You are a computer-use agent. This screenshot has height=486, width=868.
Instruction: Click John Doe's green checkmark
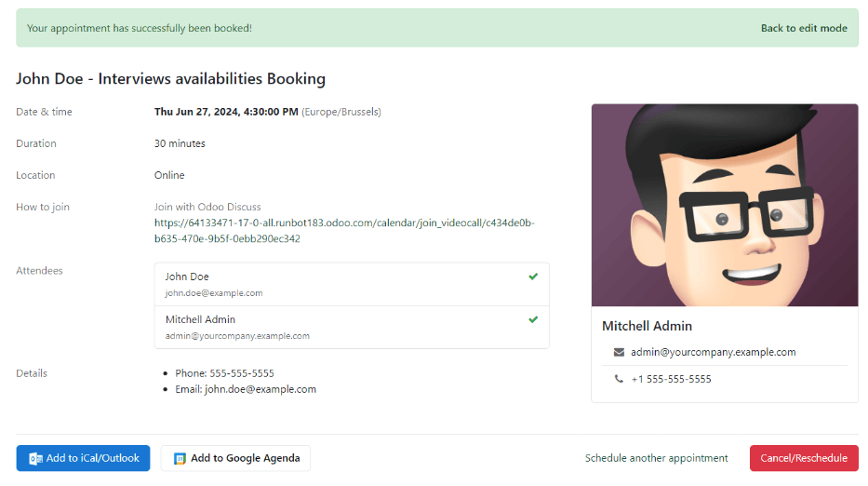pyautogui.click(x=533, y=277)
